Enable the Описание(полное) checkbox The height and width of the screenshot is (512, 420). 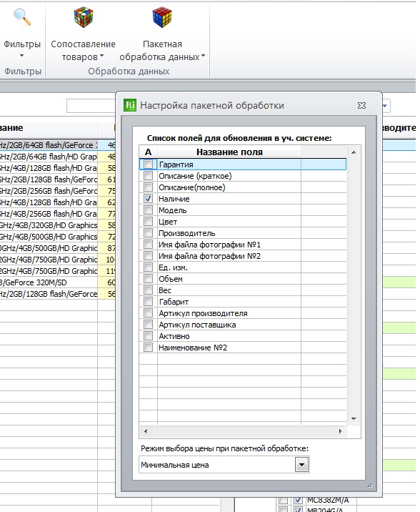pyautogui.click(x=148, y=187)
